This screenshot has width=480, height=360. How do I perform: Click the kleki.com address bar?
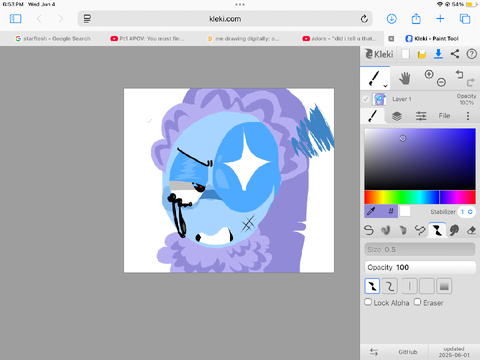pos(225,19)
